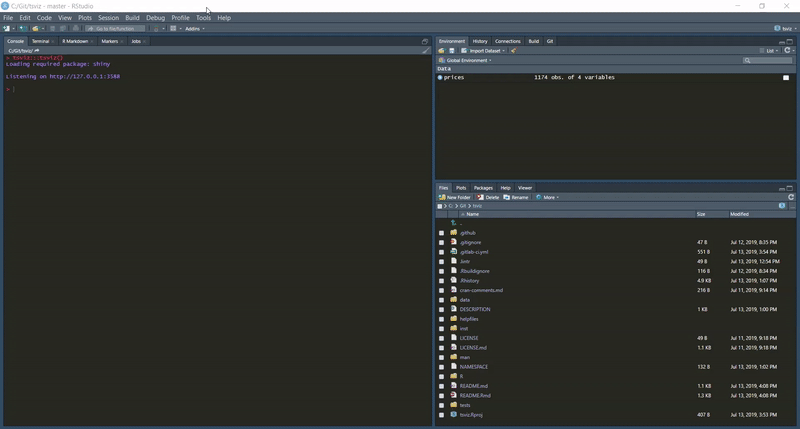Open the Global Environment dropdown
Image resolution: width=800 pixels, height=429 pixels.
468,60
